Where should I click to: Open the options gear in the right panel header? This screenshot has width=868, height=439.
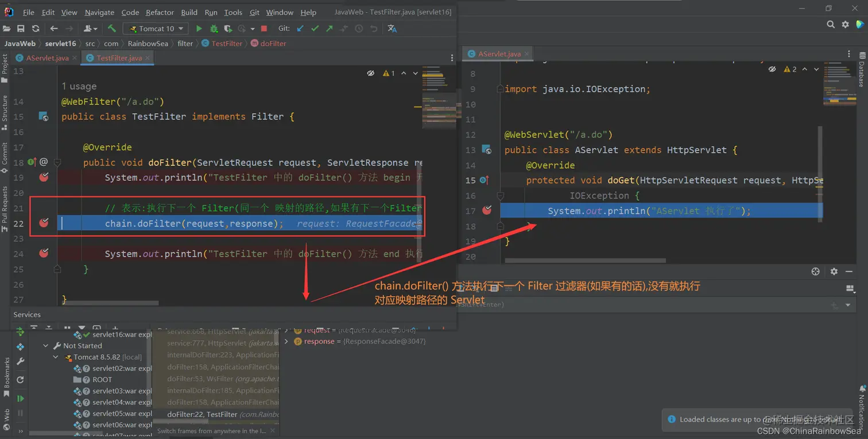point(834,271)
